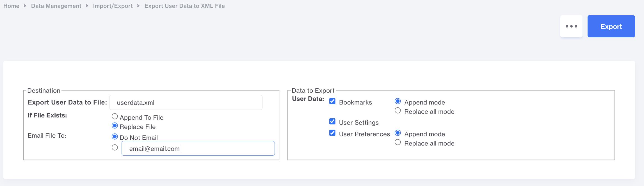644x186 pixels.
Task: Click Export User Data to XML File breadcrumb
Action: point(184,6)
